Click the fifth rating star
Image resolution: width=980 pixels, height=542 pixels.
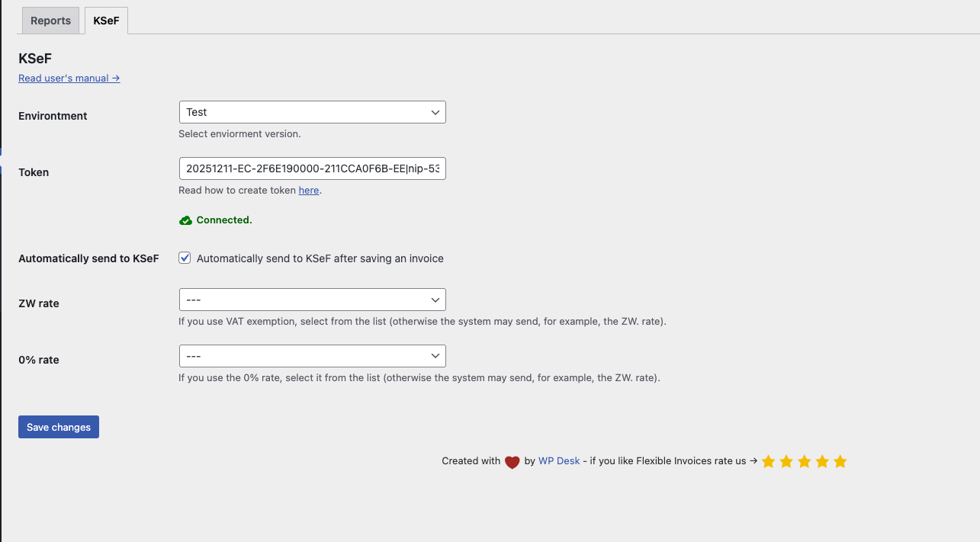point(840,461)
